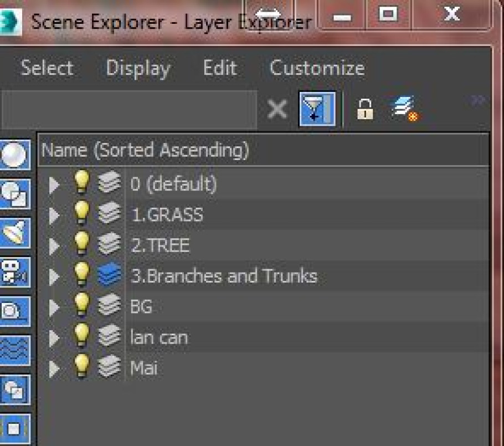
Task: Click the funnel filter button in toolbar
Action: 317,109
